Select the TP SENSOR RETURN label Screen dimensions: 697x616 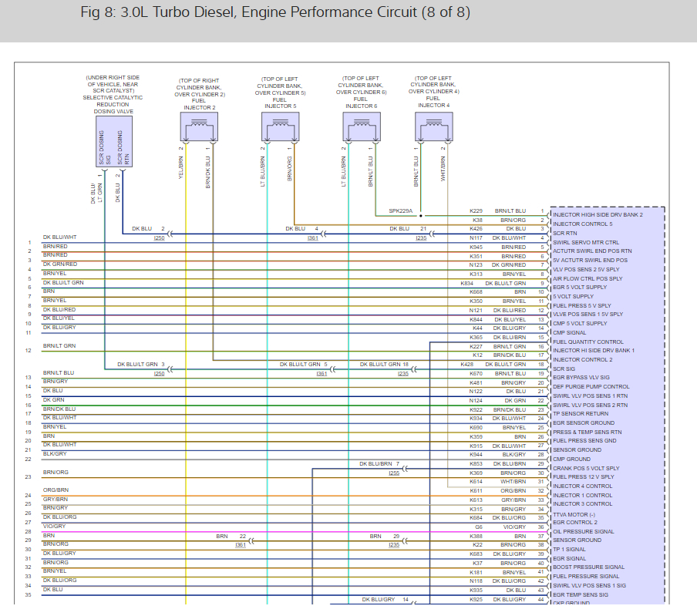point(581,413)
